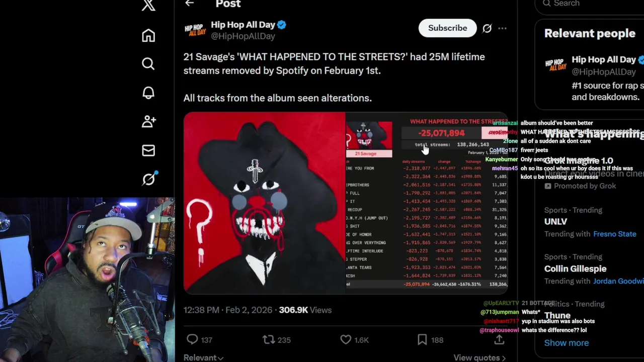Open the Follow requests people icon
Screen dimensions: 644x362
(x=148, y=121)
